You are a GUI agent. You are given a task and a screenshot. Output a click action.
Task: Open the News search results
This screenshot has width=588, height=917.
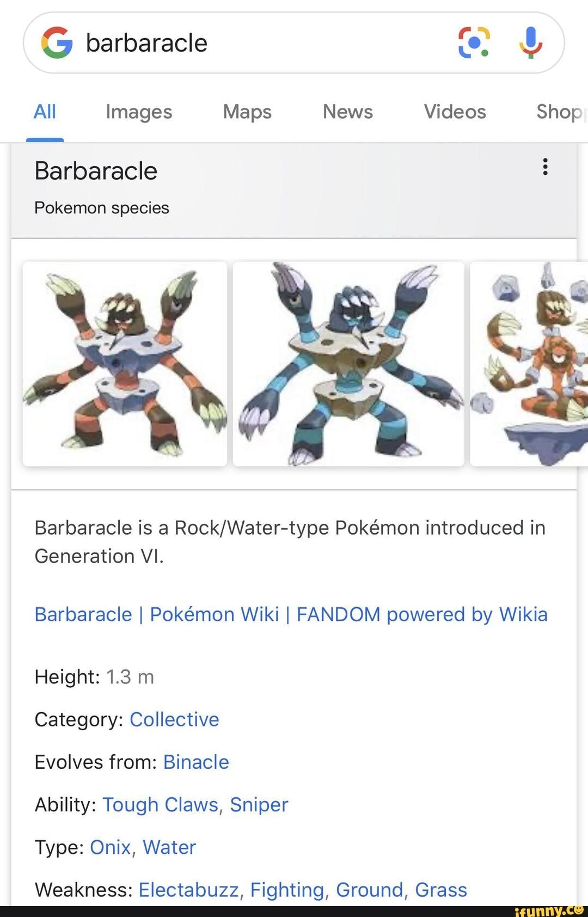[347, 112]
